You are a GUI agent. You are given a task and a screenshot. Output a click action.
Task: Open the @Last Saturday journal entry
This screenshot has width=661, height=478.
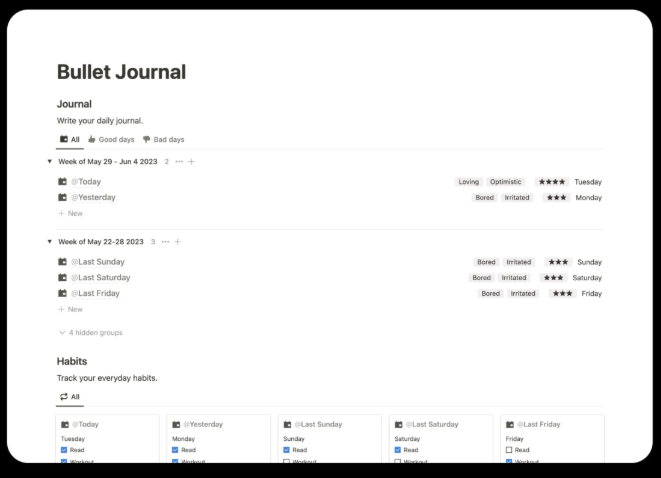click(100, 277)
